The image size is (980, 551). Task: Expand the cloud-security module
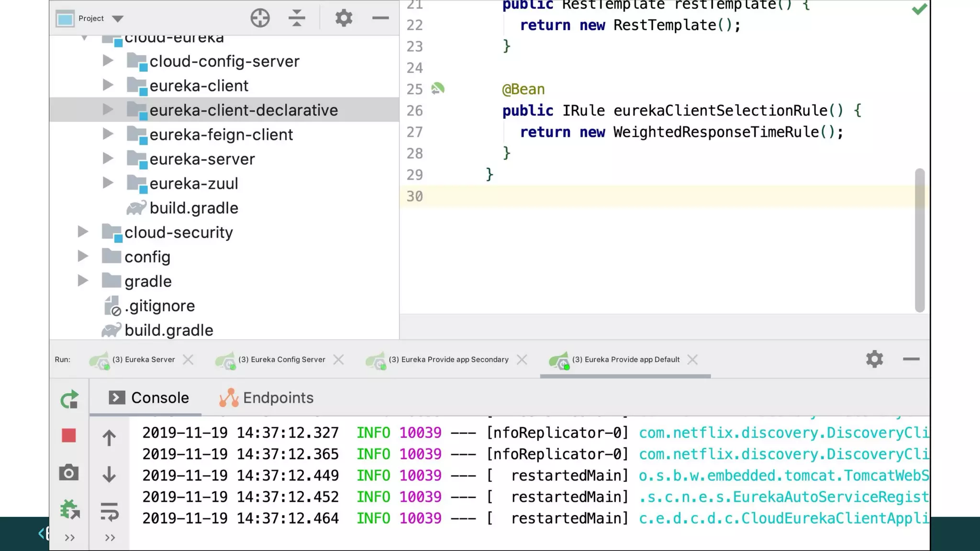pos(83,232)
